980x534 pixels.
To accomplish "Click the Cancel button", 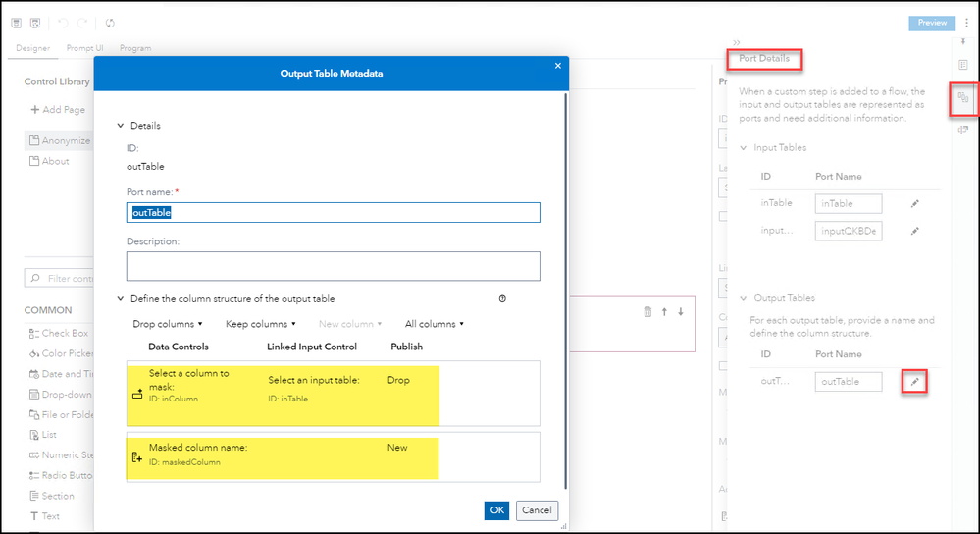I will coord(537,510).
